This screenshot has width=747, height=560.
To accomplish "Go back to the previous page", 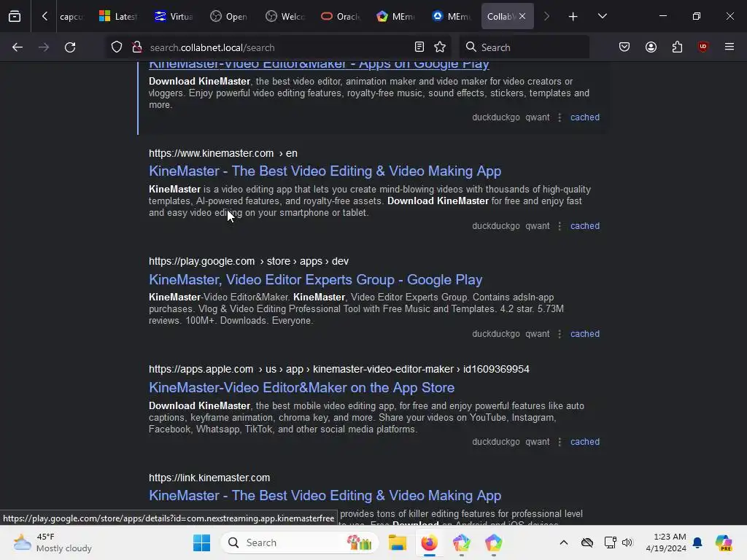I will coord(18,47).
